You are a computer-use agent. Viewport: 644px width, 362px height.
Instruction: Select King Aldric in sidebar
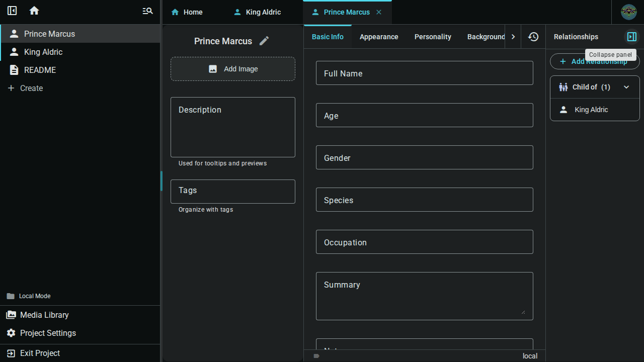[x=43, y=52]
